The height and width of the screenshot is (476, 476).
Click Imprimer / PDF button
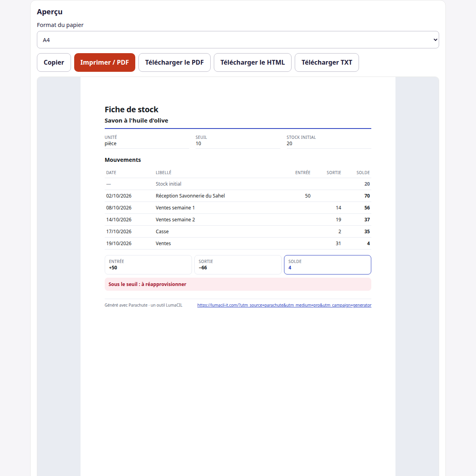(105, 62)
